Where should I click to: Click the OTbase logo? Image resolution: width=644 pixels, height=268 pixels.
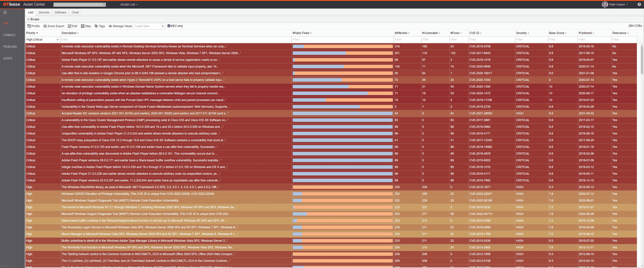click(12, 5)
